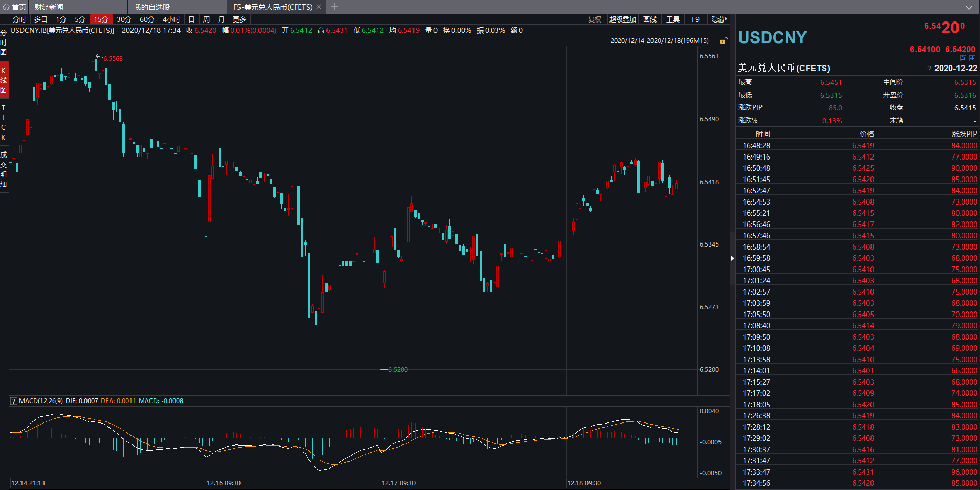This screenshot has height=490, width=980.
Task: Select the 多日 period button
Action: [40, 19]
